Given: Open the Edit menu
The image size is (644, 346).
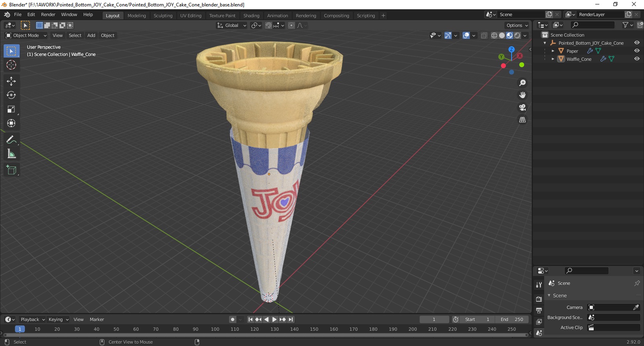Looking at the screenshot, I should pyautogui.click(x=31, y=14).
